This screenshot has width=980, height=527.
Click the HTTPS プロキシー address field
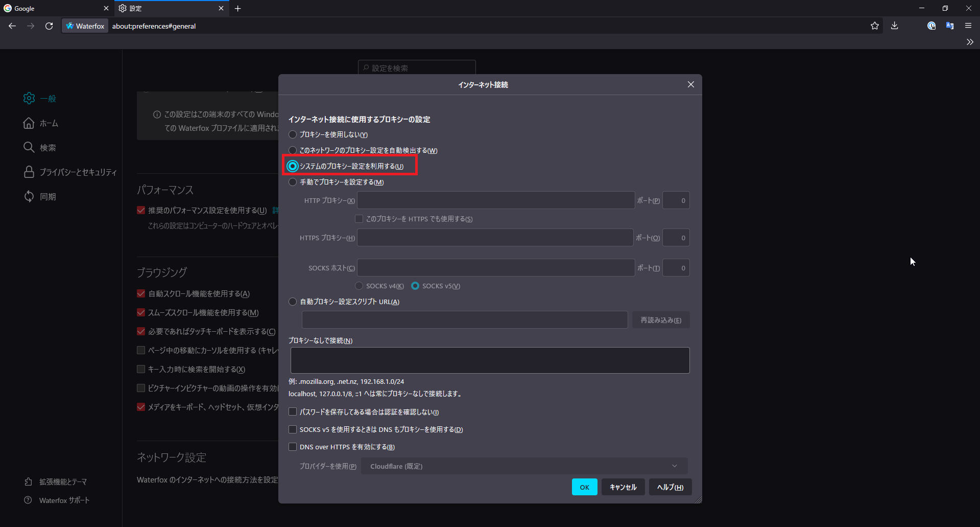pos(495,238)
